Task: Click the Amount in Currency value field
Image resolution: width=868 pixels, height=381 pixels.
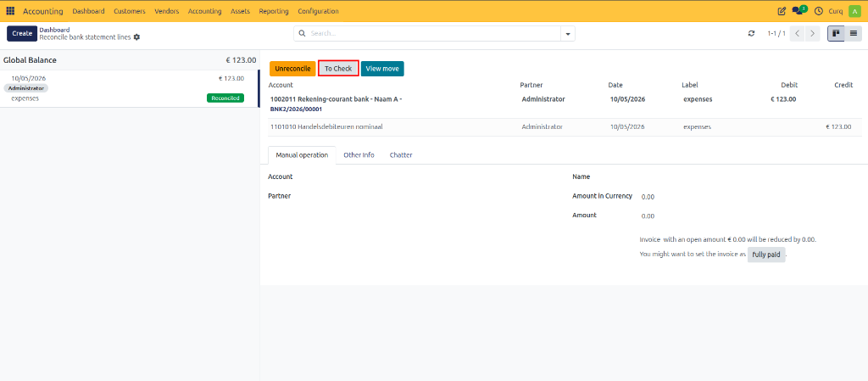Action: tap(648, 197)
